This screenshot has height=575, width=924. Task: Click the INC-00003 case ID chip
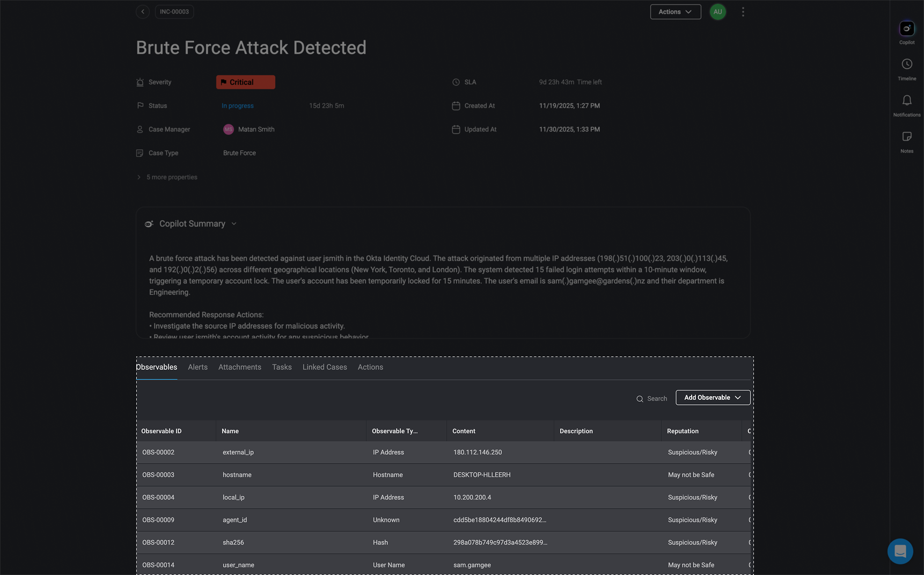coord(174,12)
